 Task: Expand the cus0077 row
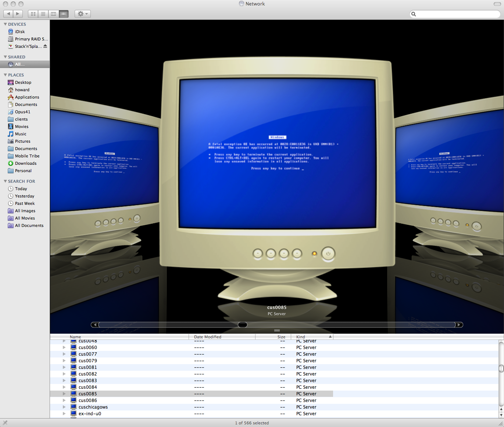64,354
